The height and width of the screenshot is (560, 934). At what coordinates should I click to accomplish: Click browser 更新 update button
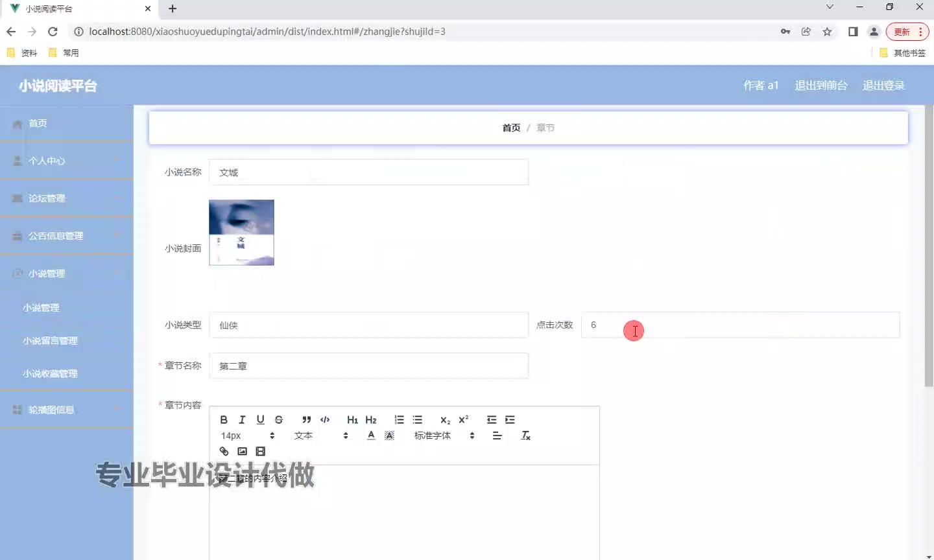[x=907, y=32]
